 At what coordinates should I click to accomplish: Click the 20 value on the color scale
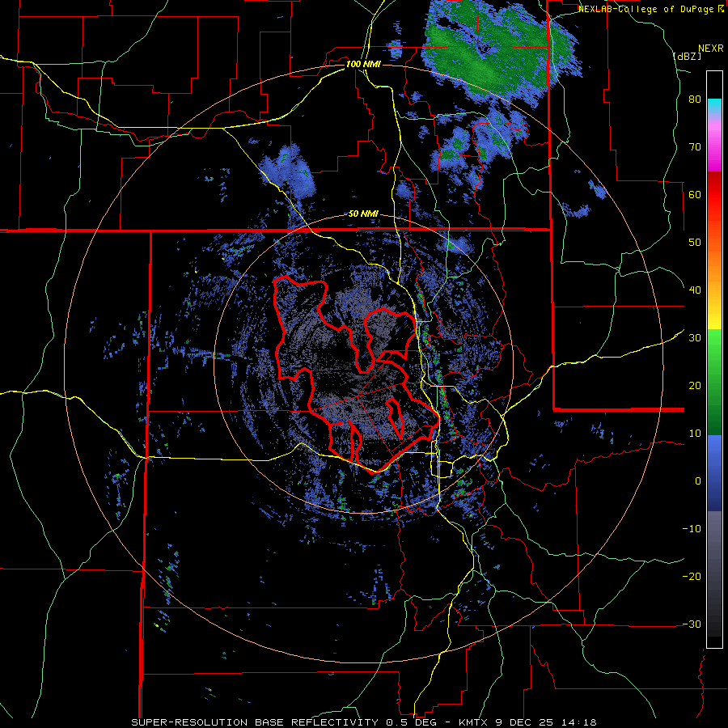click(695, 386)
